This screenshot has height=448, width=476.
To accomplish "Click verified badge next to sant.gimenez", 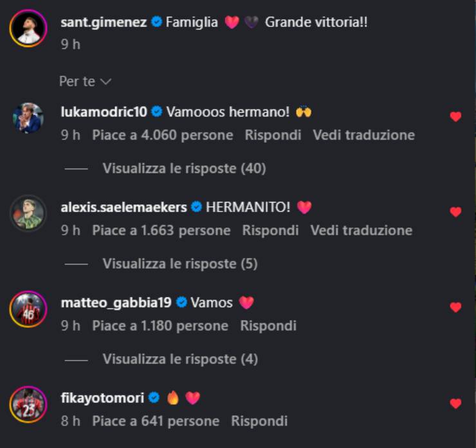I will tap(157, 22).
